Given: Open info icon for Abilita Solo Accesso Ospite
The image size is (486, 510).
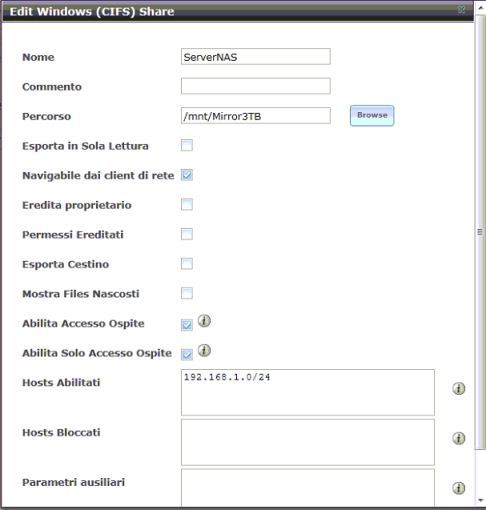Looking at the screenshot, I should (x=204, y=350).
